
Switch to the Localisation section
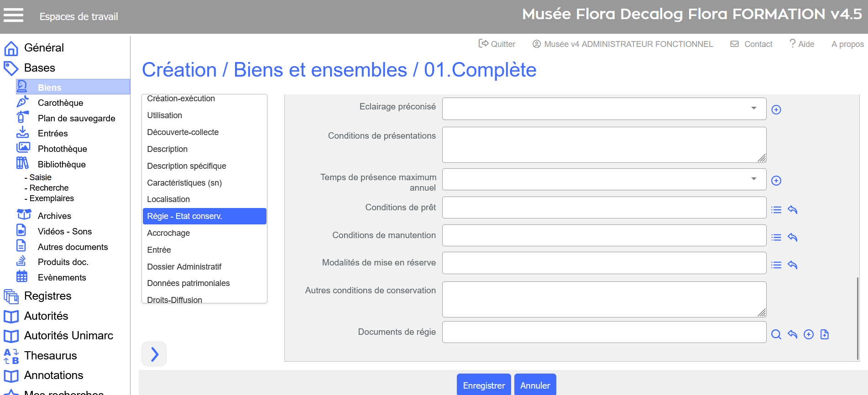click(x=168, y=199)
